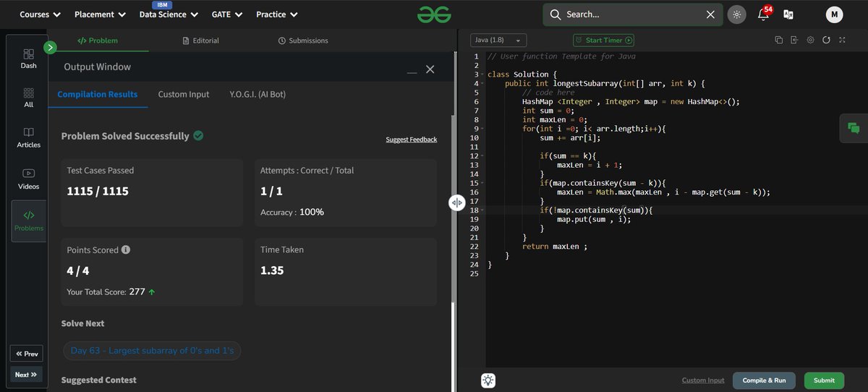Click Points Scored info icon
The width and height of the screenshot is (868, 392).
[x=126, y=250]
